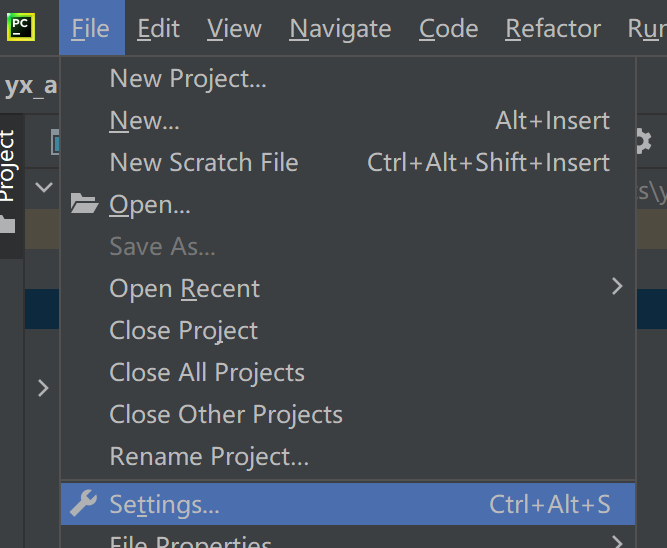
Task: Open Settings... from the File menu
Action: pyautogui.click(x=348, y=504)
